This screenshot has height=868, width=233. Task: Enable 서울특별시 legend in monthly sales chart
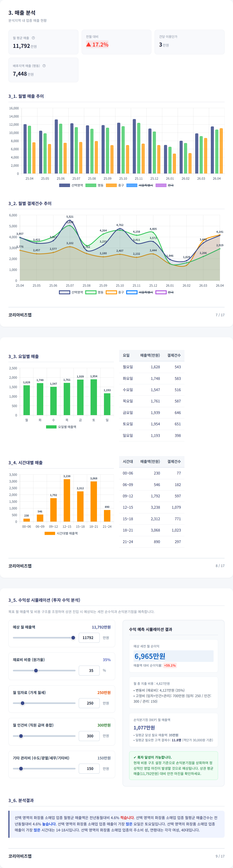(x=140, y=185)
